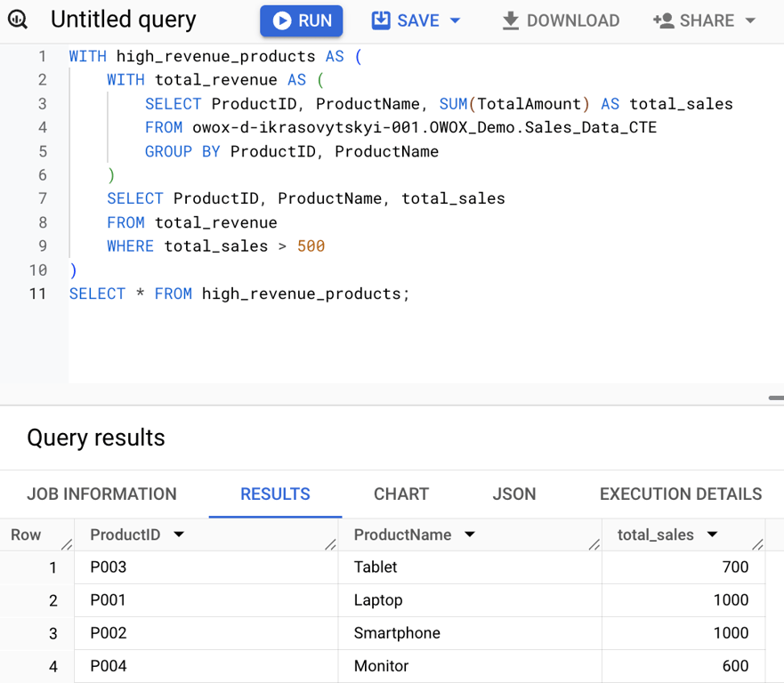Click the Sales_Data_CTE table reference

[591, 127]
